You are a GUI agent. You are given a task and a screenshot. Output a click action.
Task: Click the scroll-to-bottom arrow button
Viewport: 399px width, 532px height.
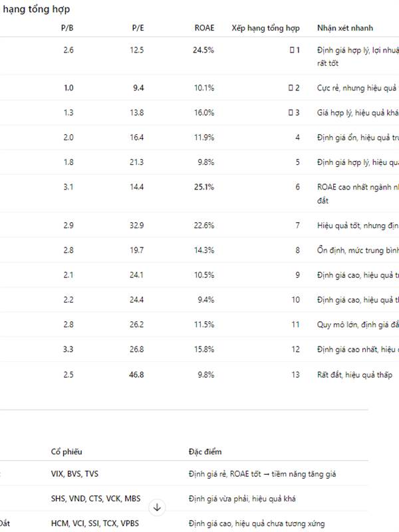[157, 507]
